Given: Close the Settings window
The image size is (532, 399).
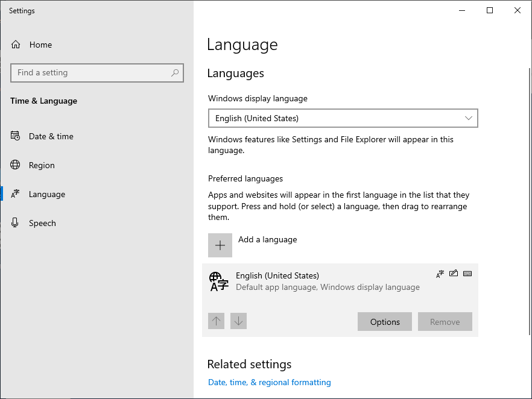Looking at the screenshot, I should 518,10.
